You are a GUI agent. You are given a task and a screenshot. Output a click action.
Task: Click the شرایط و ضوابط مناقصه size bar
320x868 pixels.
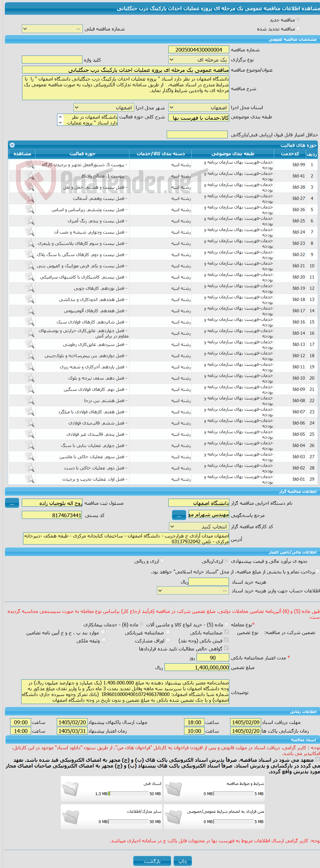pyautogui.click(x=234, y=794)
